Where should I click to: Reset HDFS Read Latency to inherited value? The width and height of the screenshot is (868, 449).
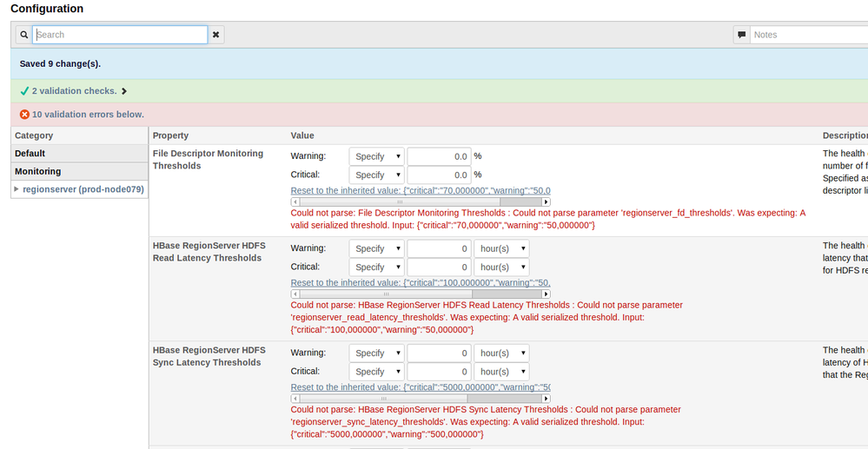[421, 282]
